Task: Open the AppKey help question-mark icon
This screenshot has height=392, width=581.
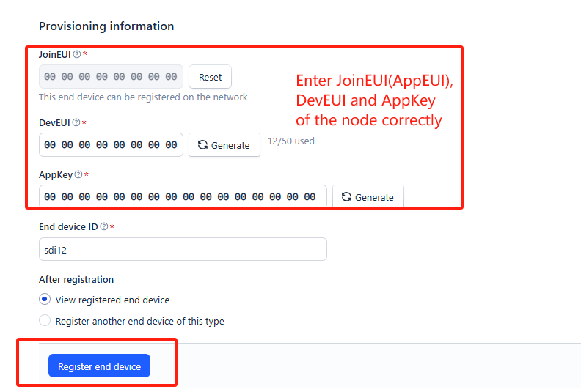Action: [x=78, y=174]
